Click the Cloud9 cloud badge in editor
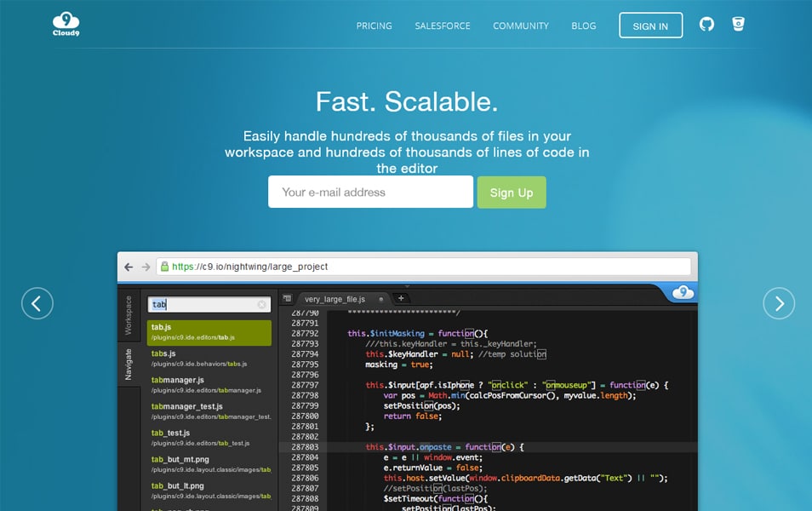This screenshot has width=812, height=511. (683, 292)
